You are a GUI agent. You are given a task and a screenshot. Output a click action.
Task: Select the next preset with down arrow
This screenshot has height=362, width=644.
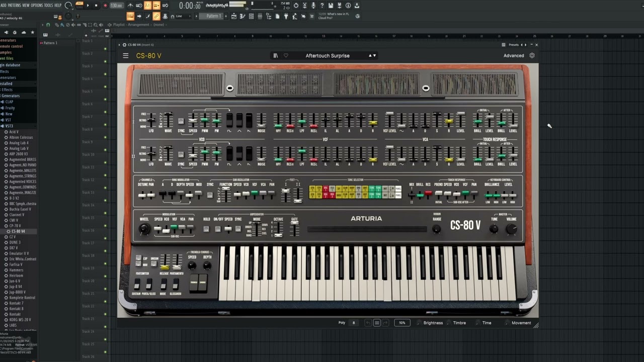(374, 56)
